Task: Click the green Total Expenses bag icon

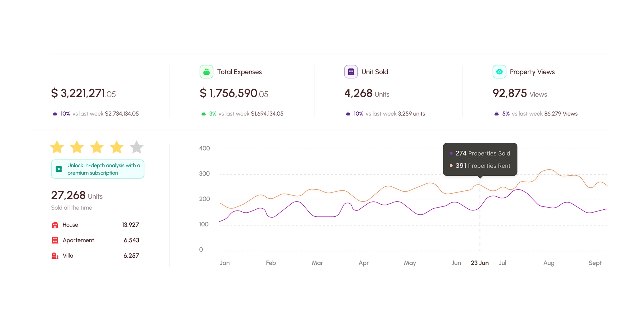Action: 206,72
